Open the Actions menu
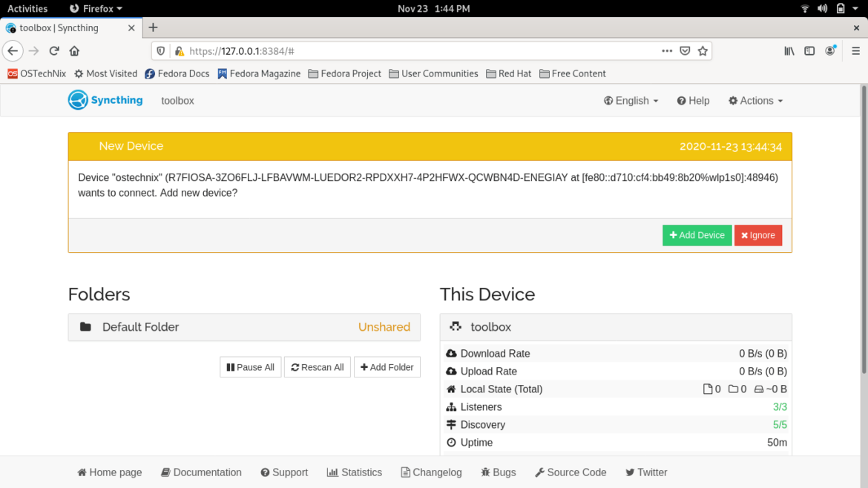868x488 pixels. point(755,100)
